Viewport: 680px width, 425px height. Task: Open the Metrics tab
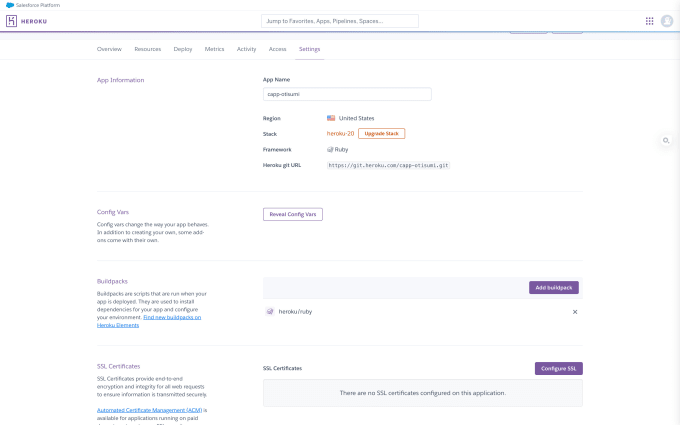(x=214, y=49)
